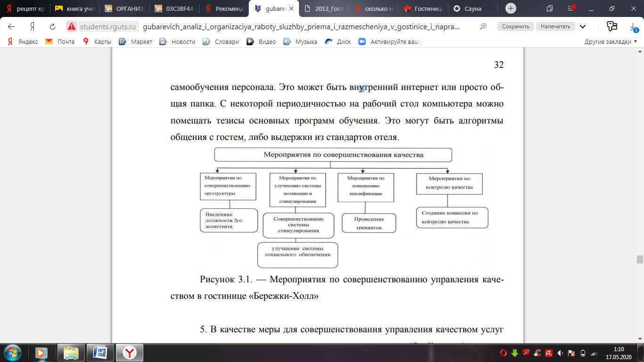Click the vertical scrollbar thumb

point(640,259)
